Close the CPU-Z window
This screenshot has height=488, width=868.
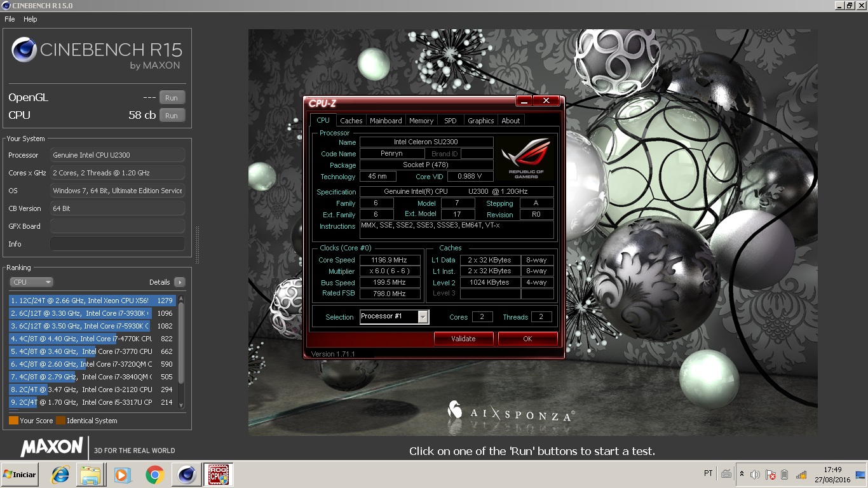pyautogui.click(x=546, y=101)
